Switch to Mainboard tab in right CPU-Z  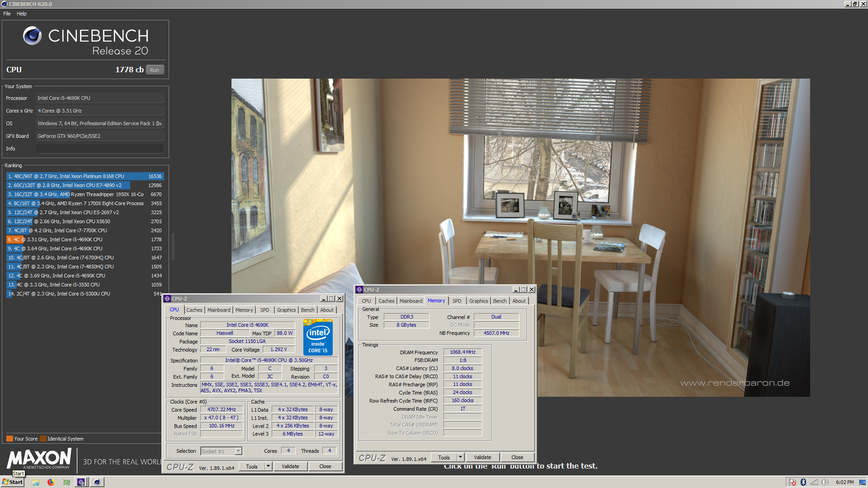point(411,301)
